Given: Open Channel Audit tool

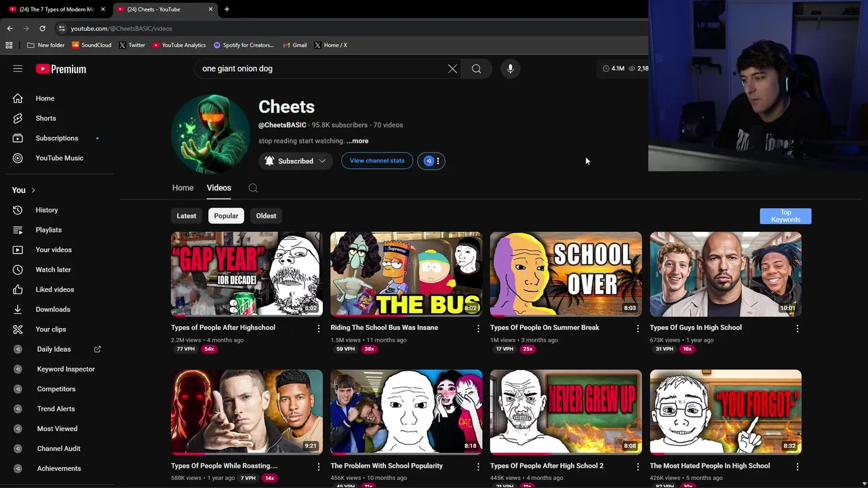Looking at the screenshot, I should pyautogui.click(x=58, y=449).
